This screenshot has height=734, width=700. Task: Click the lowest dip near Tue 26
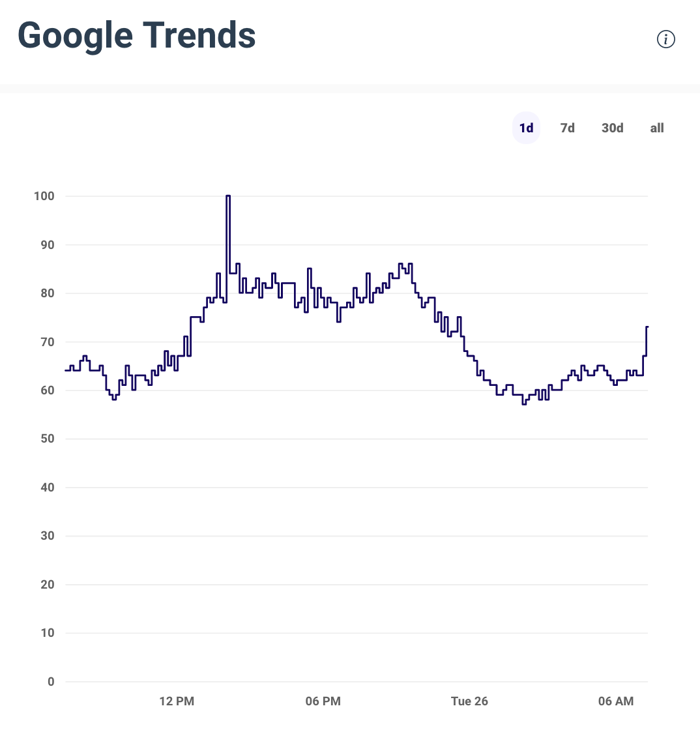coord(524,403)
